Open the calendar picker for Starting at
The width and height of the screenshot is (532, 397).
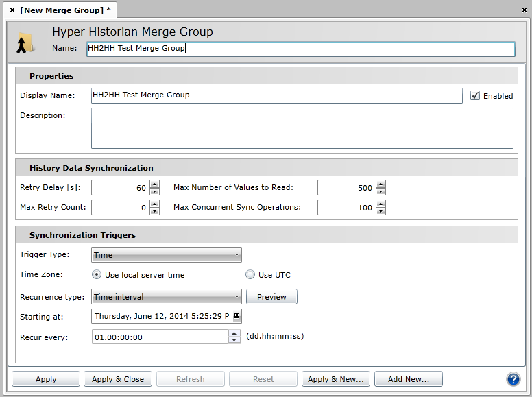[237, 316]
